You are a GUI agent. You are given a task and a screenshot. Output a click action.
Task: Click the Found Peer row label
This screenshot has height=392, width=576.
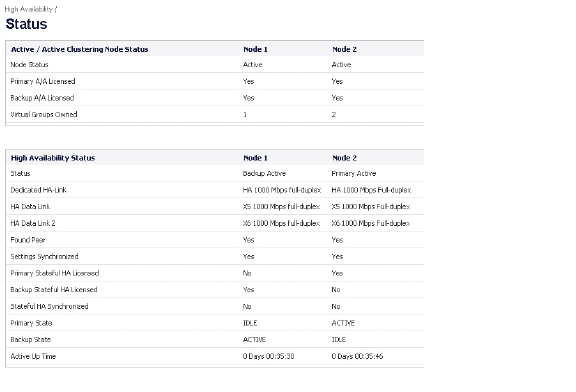point(28,240)
